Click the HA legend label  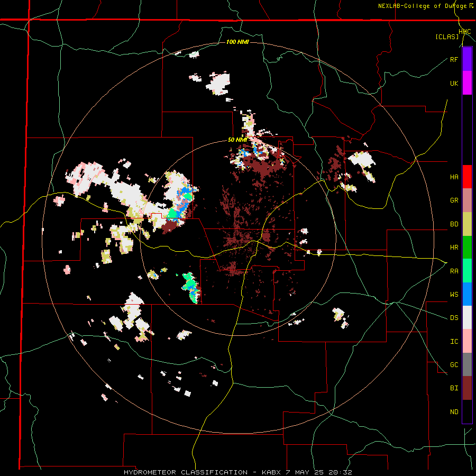(454, 177)
